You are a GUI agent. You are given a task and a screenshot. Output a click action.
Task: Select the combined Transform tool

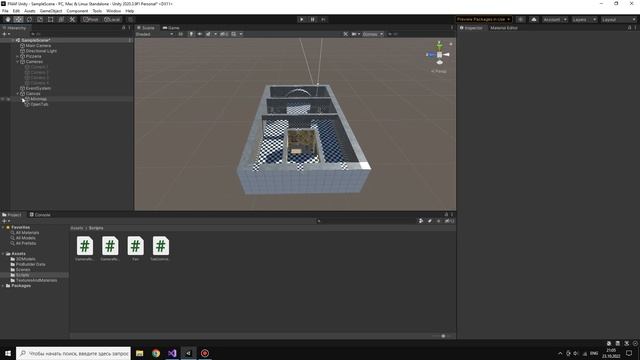click(x=61, y=19)
